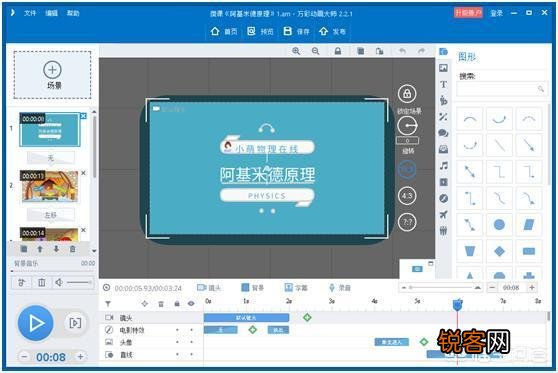Click the 预览 preview button
Image resolution: width=558 pixels, height=373 pixels.
(x=260, y=31)
